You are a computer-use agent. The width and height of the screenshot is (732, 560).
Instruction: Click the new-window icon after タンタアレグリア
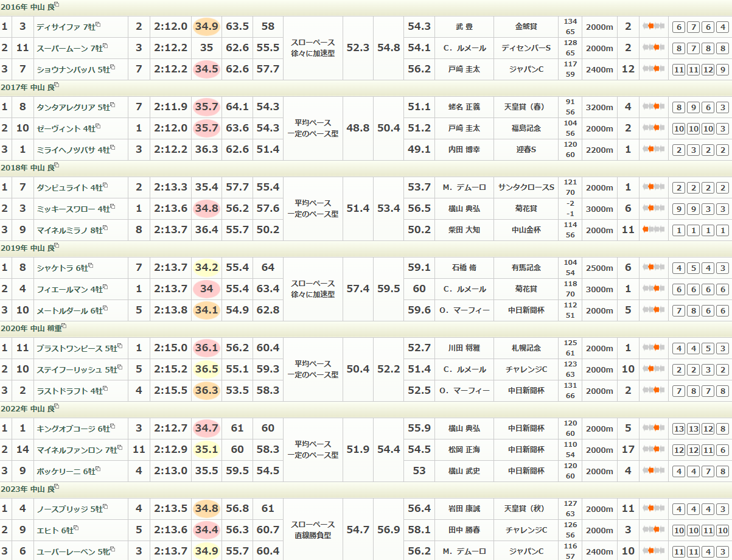(x=113, y=105)
